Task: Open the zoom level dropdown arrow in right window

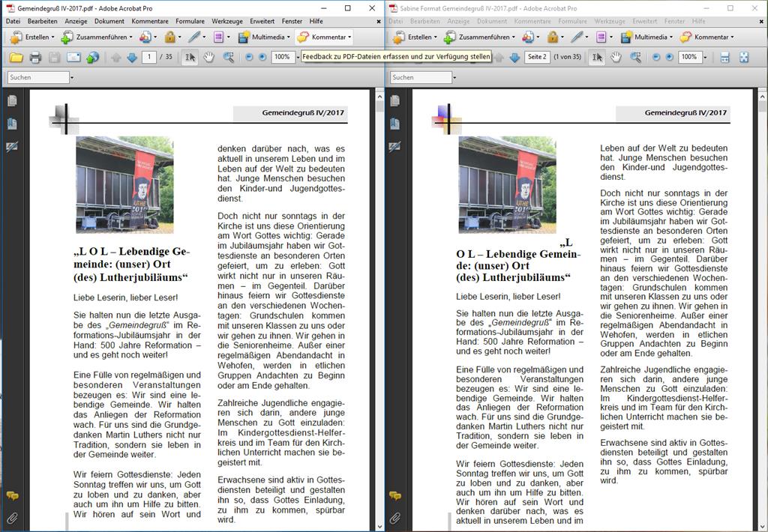Action: (705, 57)
